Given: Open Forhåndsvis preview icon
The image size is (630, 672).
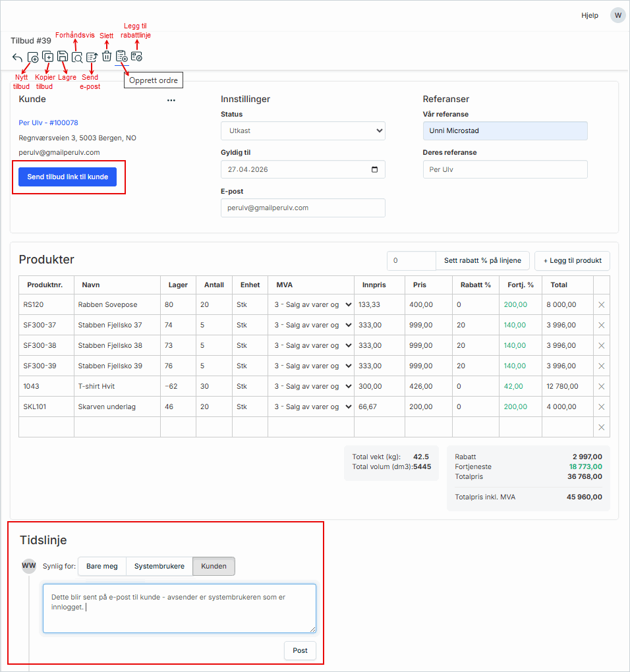Looking at the screenshot, I should (77, 57).
